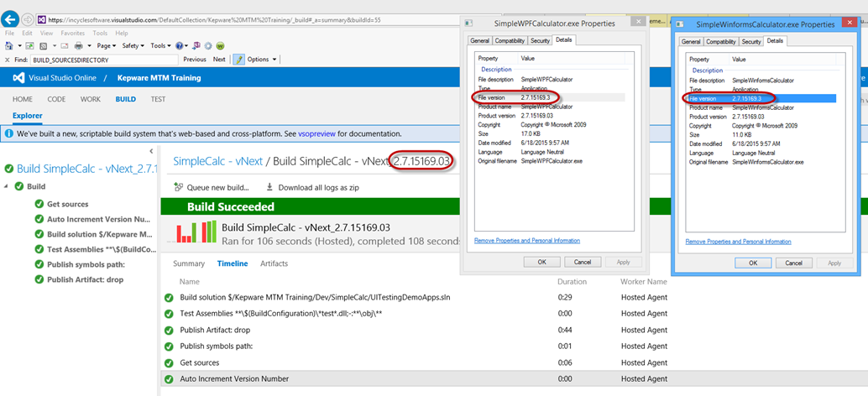Screen dimensions: 868x396
Task: Go to the CODE hub
Action: coord(56,100)
